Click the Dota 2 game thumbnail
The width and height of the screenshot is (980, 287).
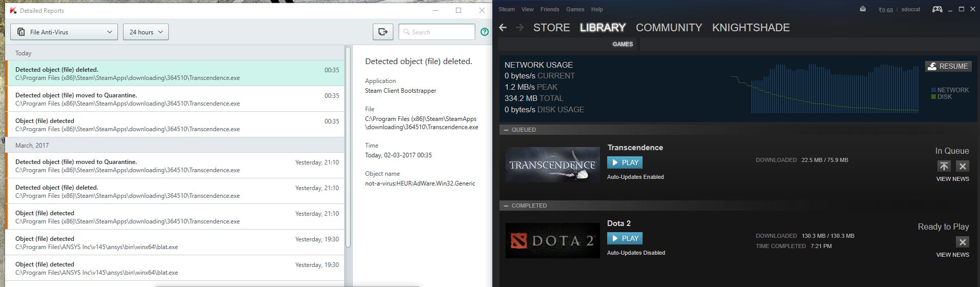[552, 240]
